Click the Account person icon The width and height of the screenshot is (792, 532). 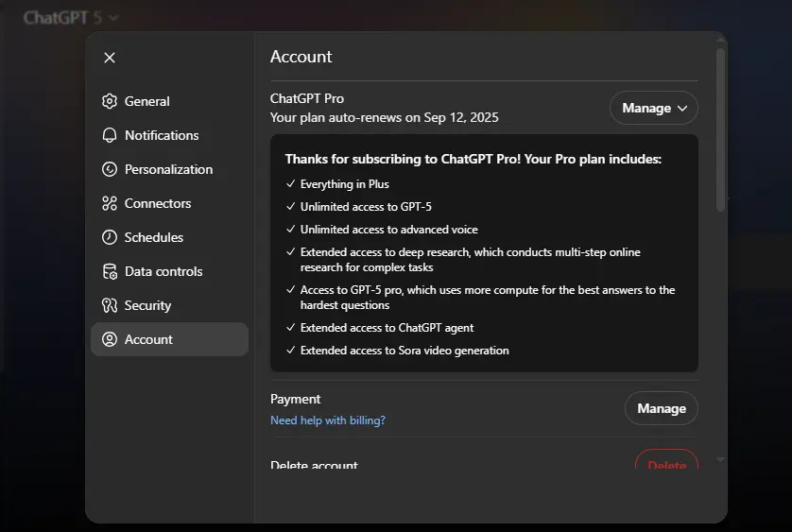110,339
